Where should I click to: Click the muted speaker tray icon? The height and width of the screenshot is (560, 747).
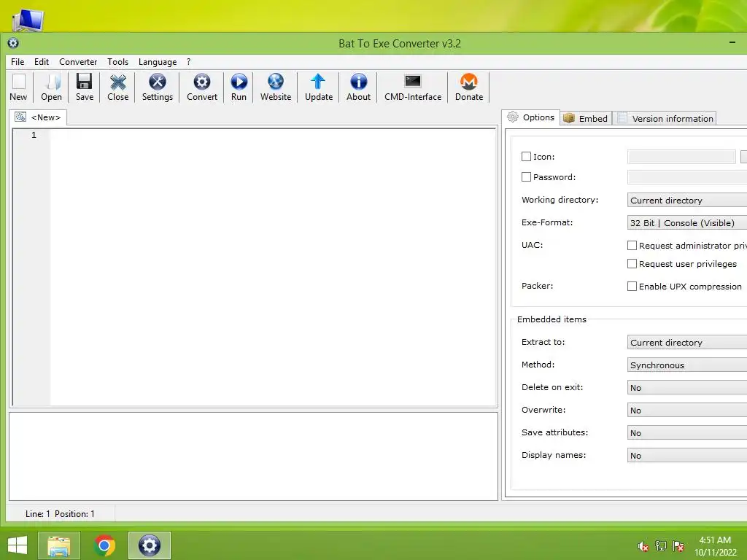tap(643, 546)
